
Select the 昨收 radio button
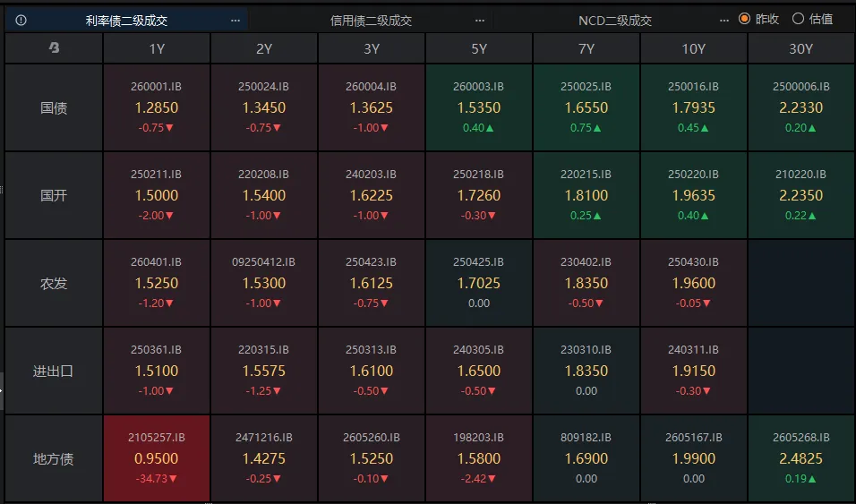pos(745,19)
